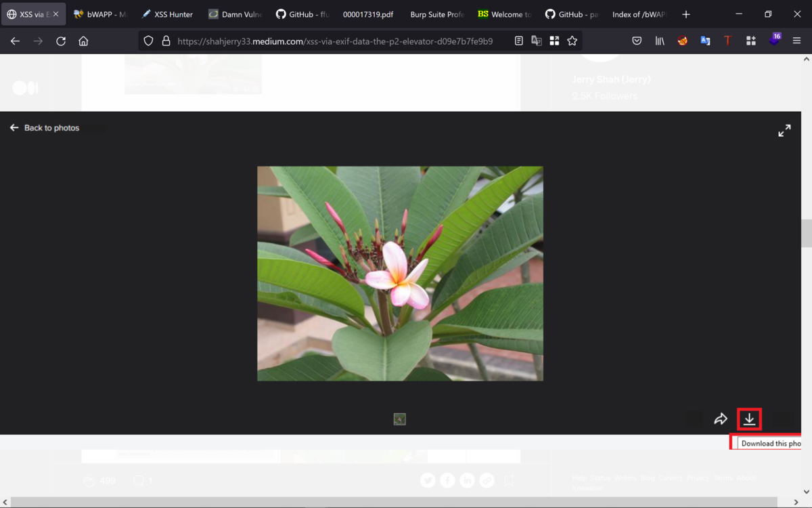This screenshot has height=508, width=812.
Task: Go back to photos
Action: point(45,127)
